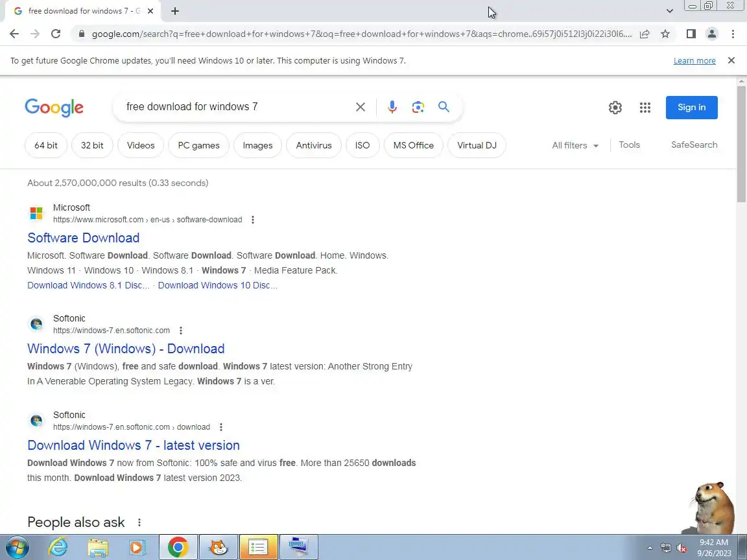
Task: Open the clock showing 9:42 AM
Action: click(x=714, y=548)
